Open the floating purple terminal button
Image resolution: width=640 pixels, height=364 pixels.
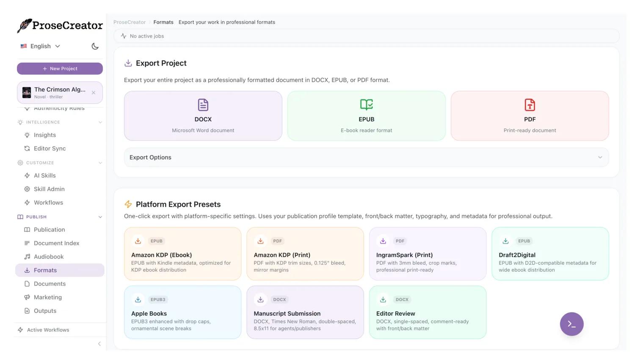571,324
